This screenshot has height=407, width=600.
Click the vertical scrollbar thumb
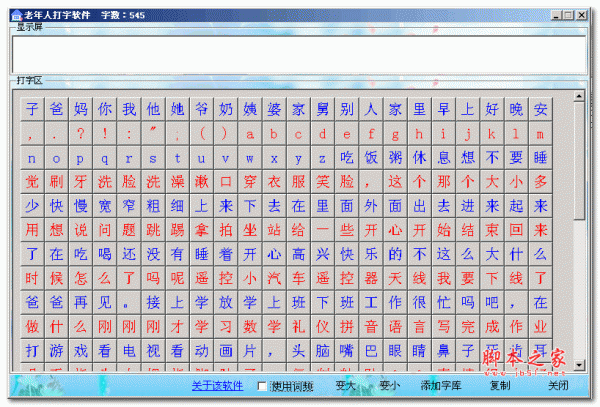point(579,161)
